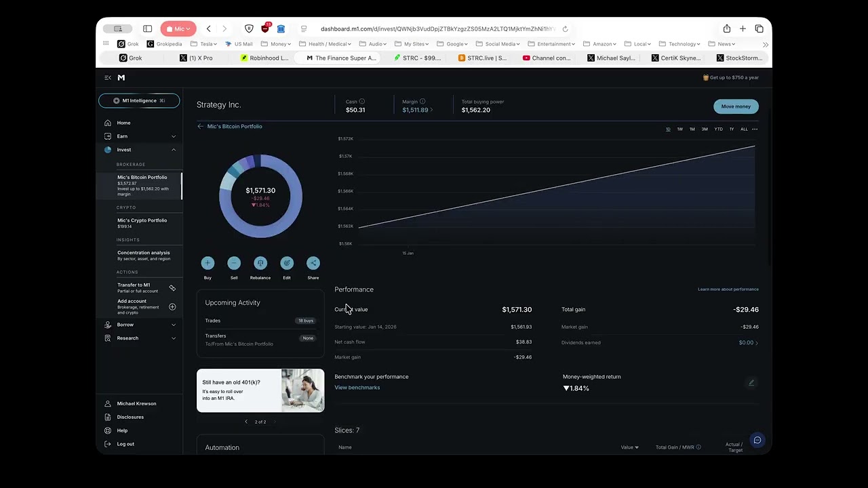Open a new browser tab with plus

743,28
